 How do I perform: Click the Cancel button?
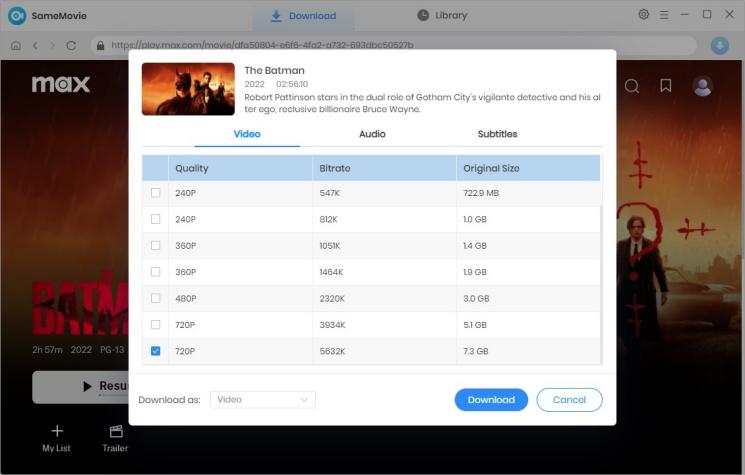569,400
